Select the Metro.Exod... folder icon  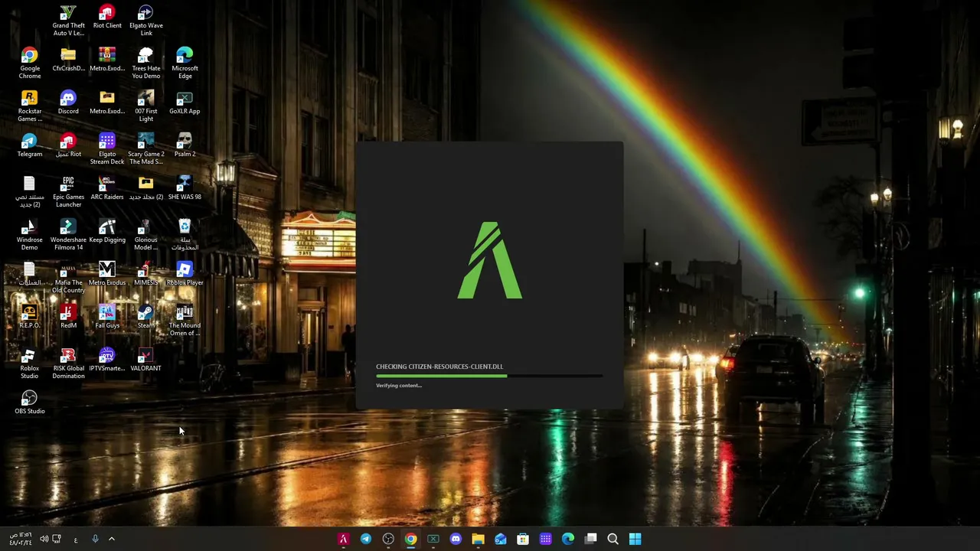(106, 103)
